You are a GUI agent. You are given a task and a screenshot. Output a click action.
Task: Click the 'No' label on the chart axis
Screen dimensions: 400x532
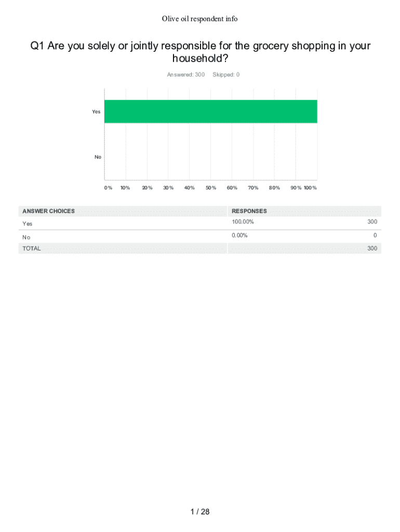98,157
